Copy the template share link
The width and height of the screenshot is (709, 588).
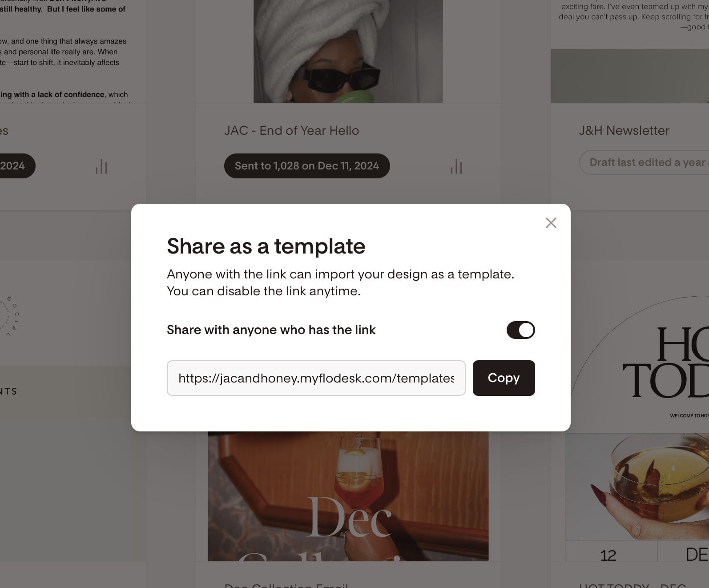[504, 378]
